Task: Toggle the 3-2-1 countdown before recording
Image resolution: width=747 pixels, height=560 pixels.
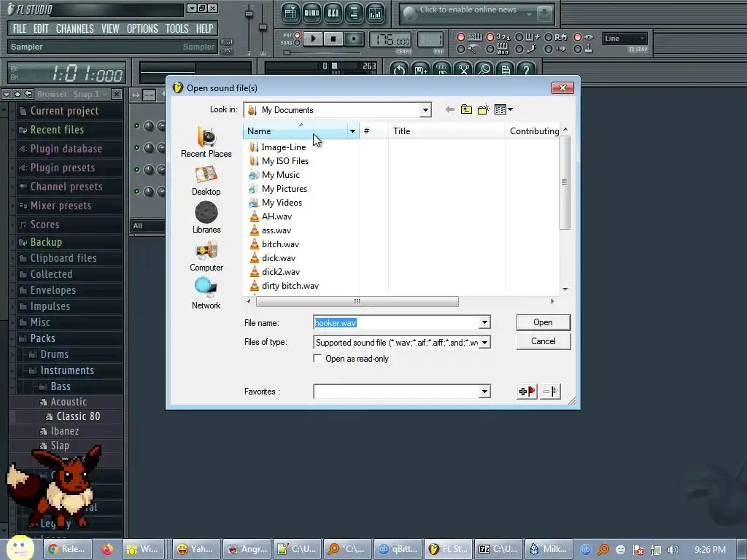Action: (x=489, y=37)
